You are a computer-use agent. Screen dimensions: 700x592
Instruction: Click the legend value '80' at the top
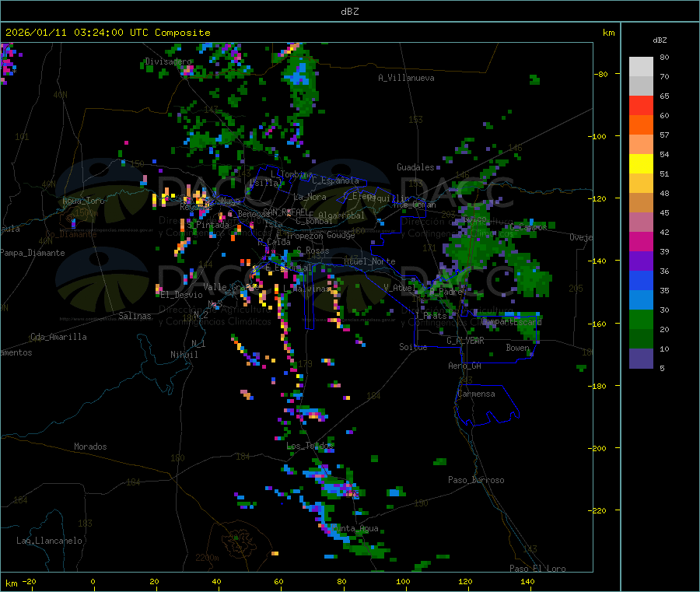click(x=664, y=57)
